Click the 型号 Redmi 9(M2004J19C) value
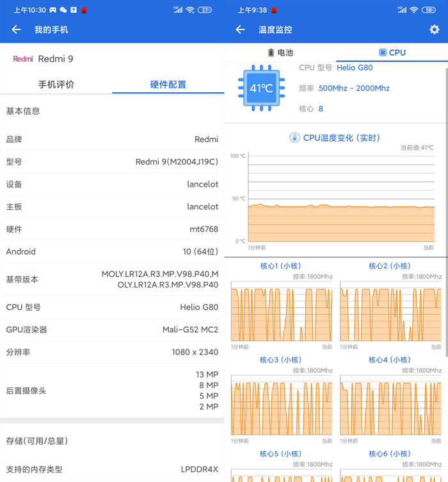448x482 pixels. pyautogui.click(x=177, y=162)
